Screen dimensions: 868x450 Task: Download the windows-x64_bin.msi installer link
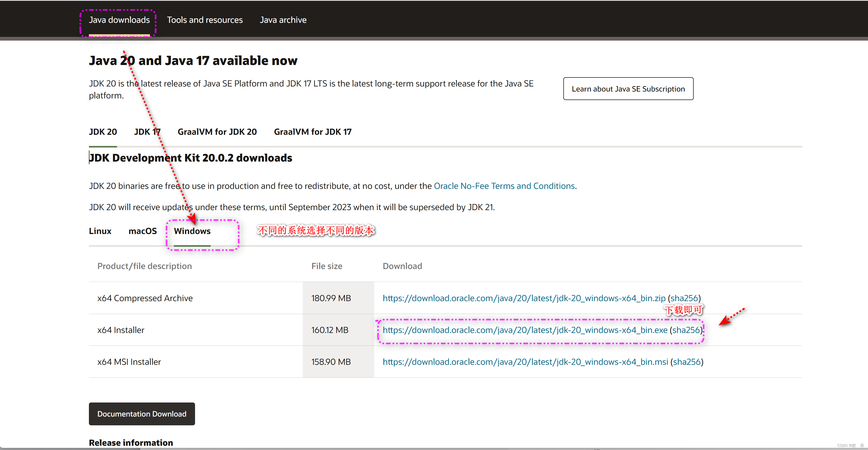(525, 362)
